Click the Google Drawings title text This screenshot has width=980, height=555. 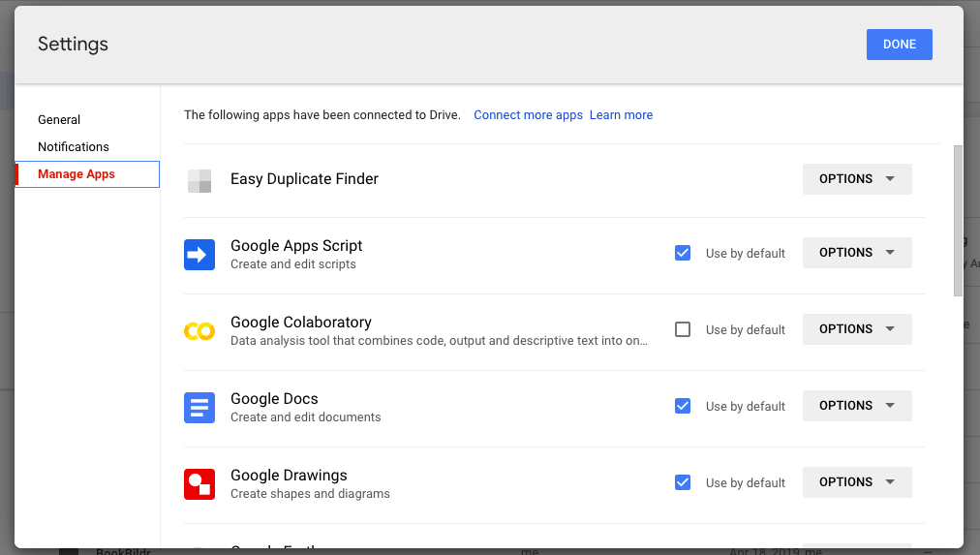click(x=289, y=475)
